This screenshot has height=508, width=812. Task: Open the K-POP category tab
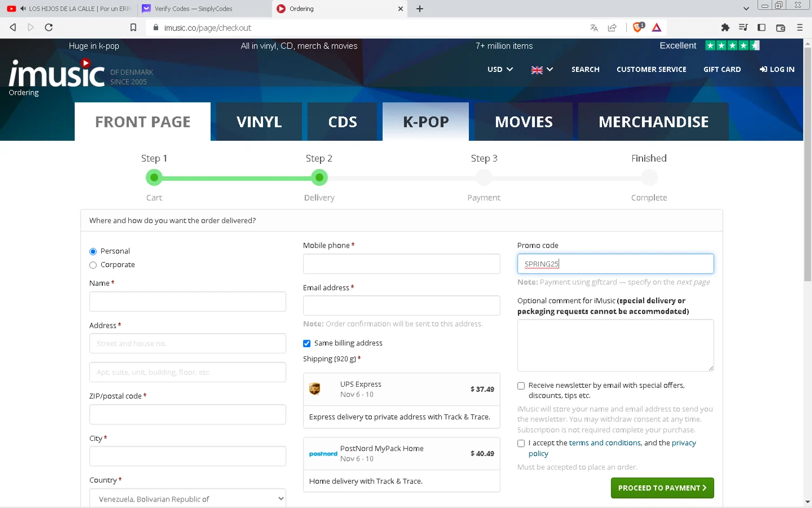(426, 122)
